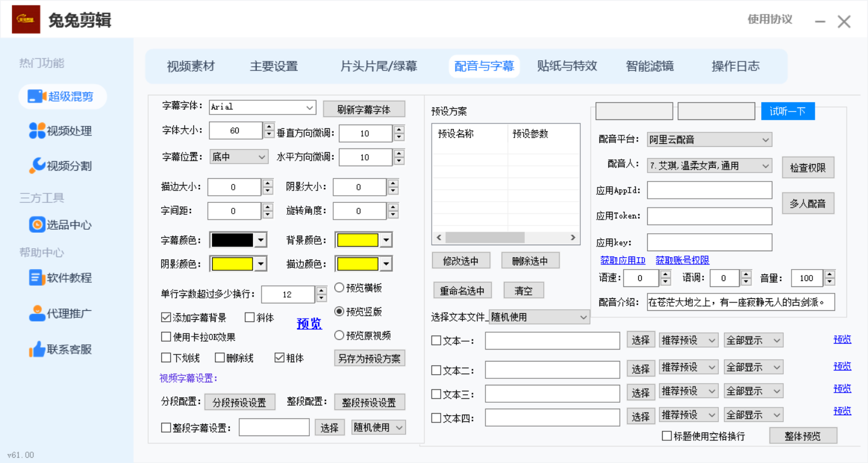Select the 预览横板 radio button
The image size is (868, 463).
click(339, 288)
